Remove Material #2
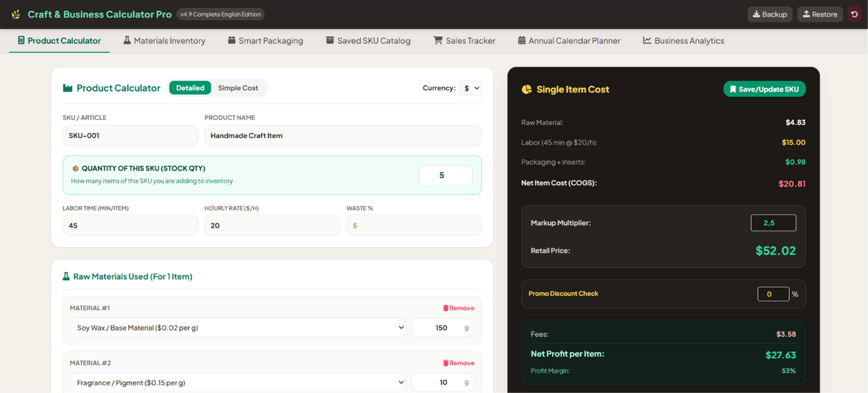 click(459, 363)
